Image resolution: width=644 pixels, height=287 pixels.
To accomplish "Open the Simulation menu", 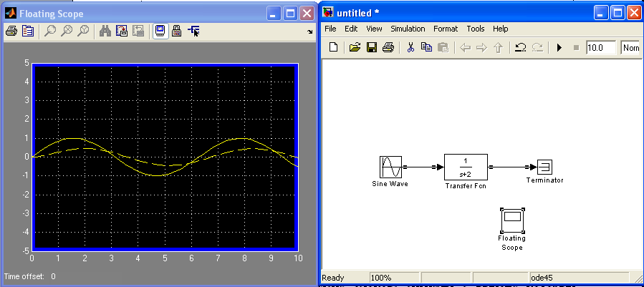I will tap(408, 29).
